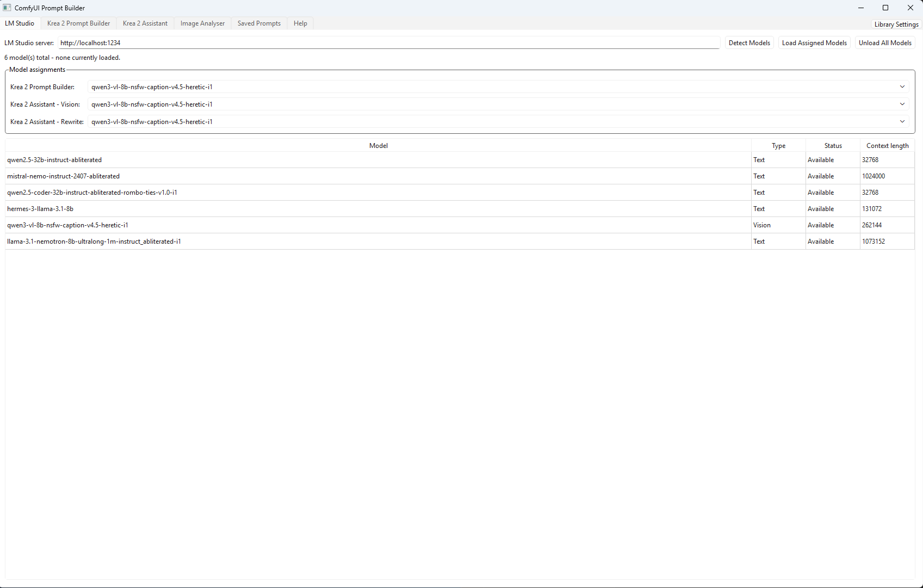The height and width of the screenshot is (588, 923).
Task: Click the 131072 context length cell
Action: click(x=887, y=209)
